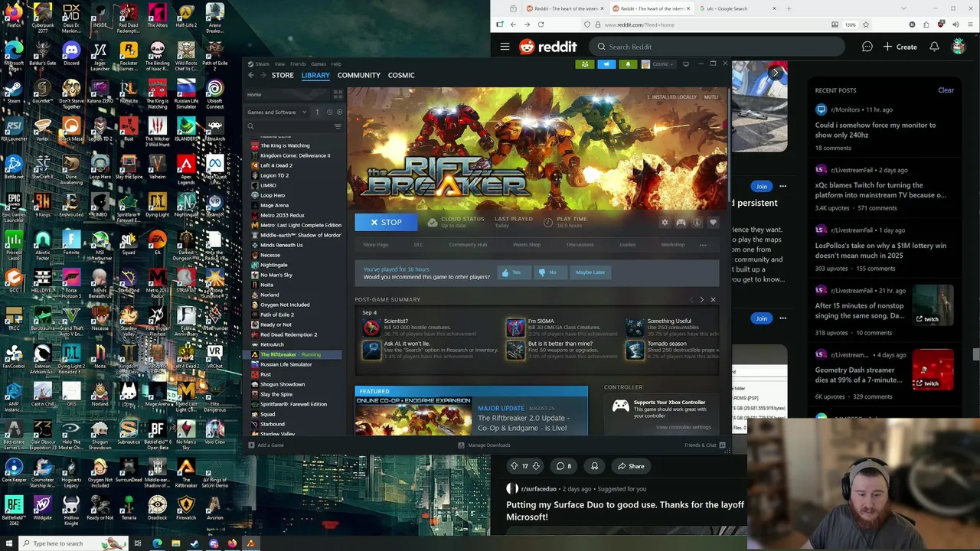Open Reddit chat icon
This screenshot has width=980, height=551.
click(x=867, y=47)
